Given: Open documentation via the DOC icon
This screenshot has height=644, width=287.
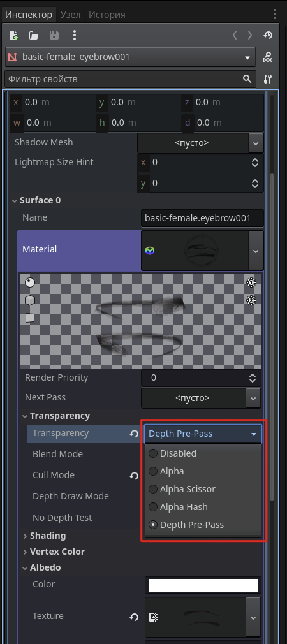Looking at the screenshot, I should [x=268, y=57].
